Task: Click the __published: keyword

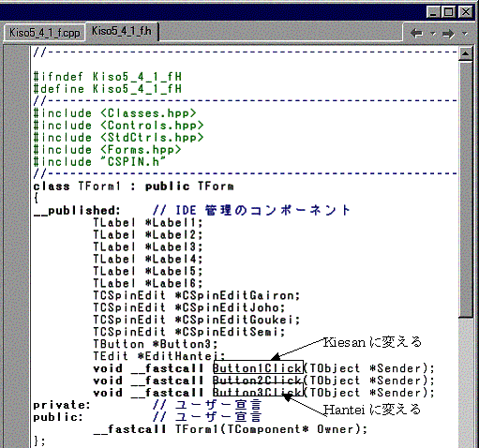Action: click(x=77, y=211)
